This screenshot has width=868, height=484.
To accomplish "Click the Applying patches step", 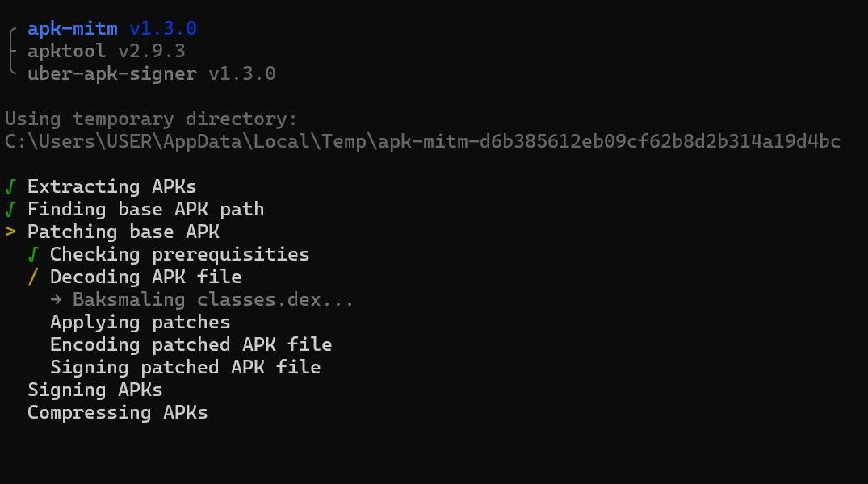I will [140, 323].
